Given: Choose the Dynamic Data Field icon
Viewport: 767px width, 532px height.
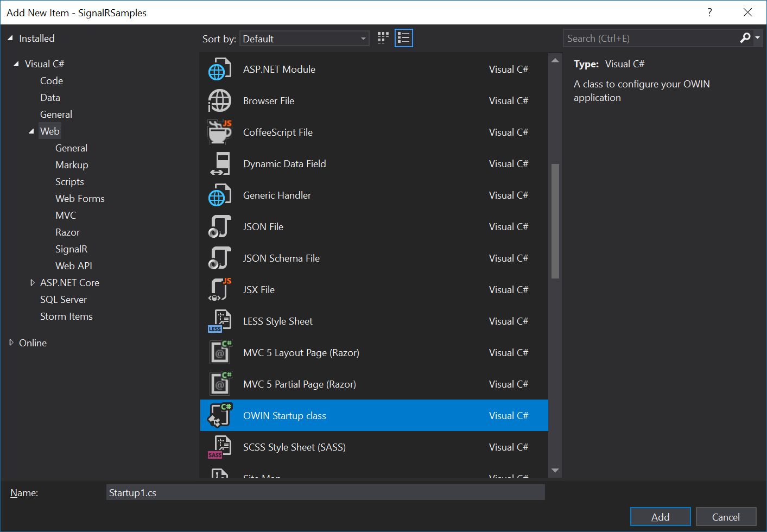Looking at the screenshot, I should [220, 164].
